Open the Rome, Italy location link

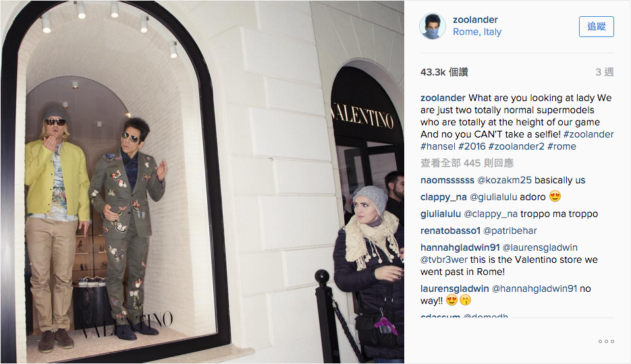coord(477,32)
